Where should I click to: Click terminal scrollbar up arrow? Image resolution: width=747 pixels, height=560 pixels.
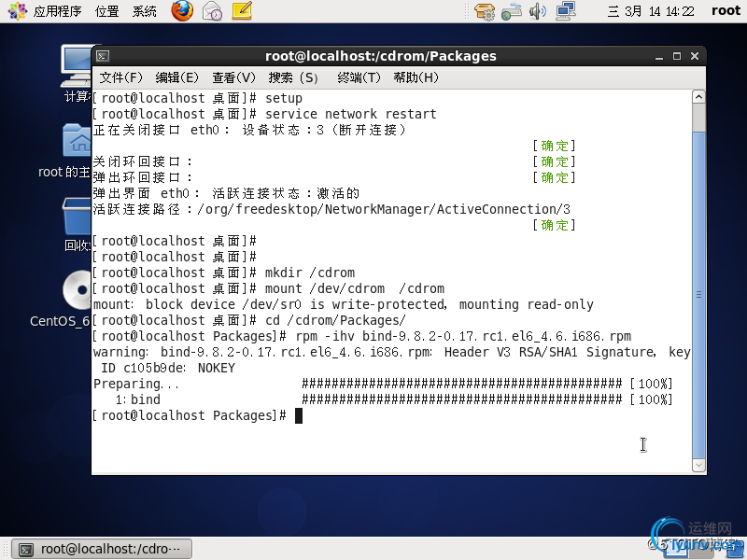click(698, 97)
